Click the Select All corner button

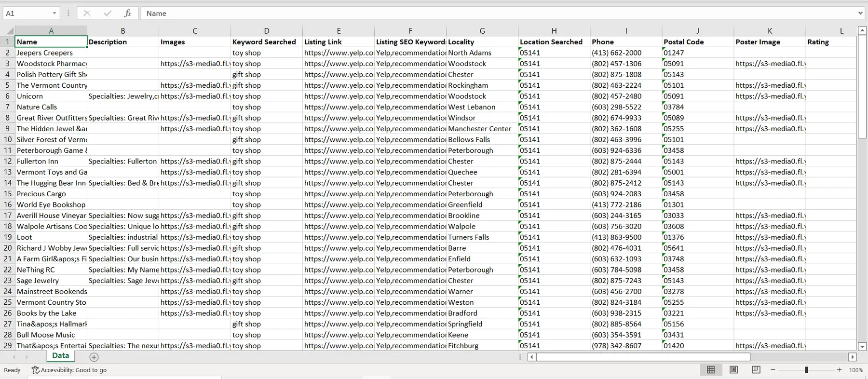[7, 31]
